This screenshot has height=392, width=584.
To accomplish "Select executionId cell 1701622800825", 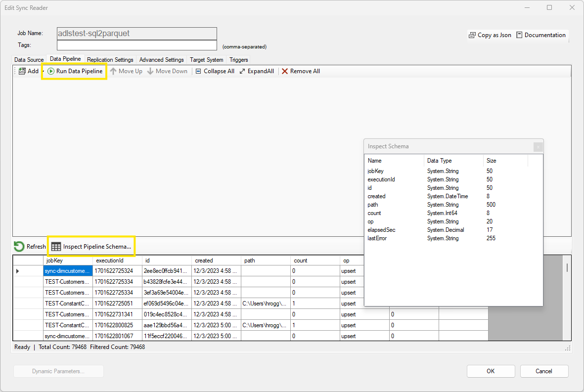I will pos(117,325).
